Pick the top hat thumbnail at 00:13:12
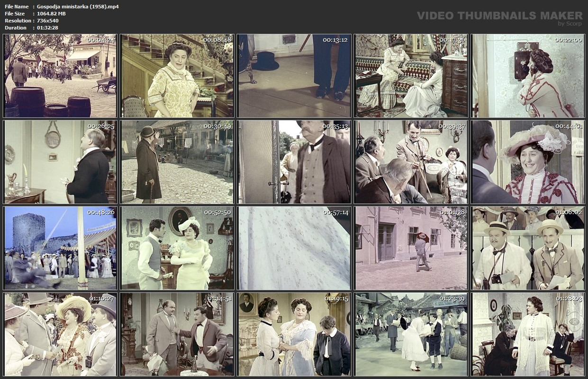 point(294,75)
